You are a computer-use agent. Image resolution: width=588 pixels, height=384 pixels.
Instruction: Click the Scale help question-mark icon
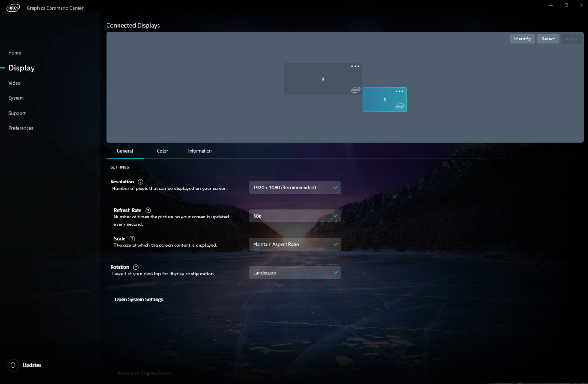(x=132, y=239)
